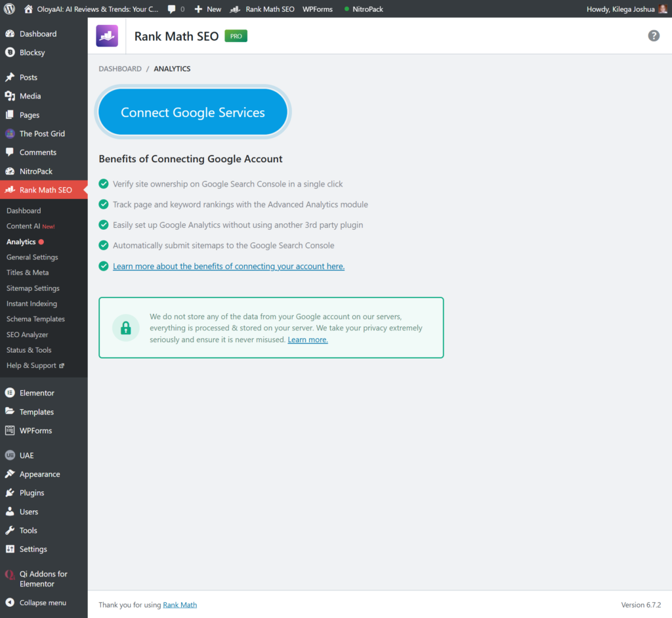Viewport: 672px width, 618px height.
Task: Click the text about automatically submitting sitemaps
Action: pos(224,246)
